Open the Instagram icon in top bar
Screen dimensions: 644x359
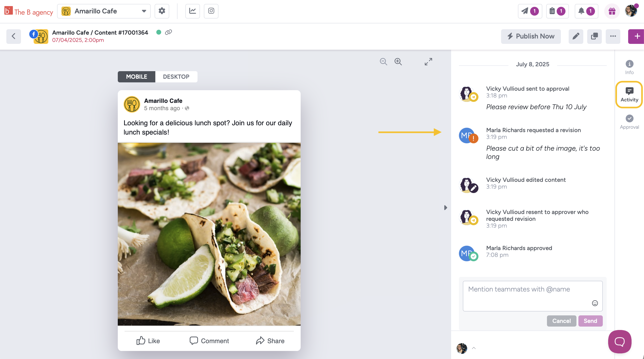[x=211, y=11]
